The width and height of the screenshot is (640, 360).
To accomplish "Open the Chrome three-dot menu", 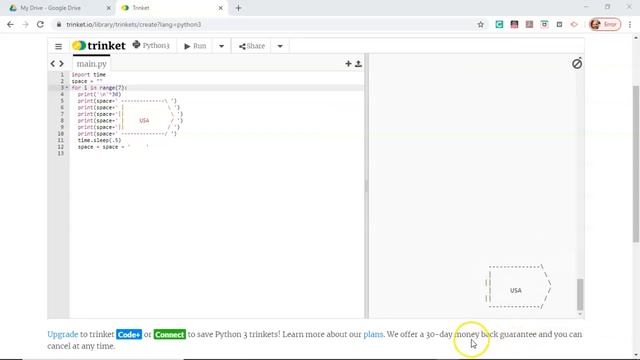I will pos(630,24).
